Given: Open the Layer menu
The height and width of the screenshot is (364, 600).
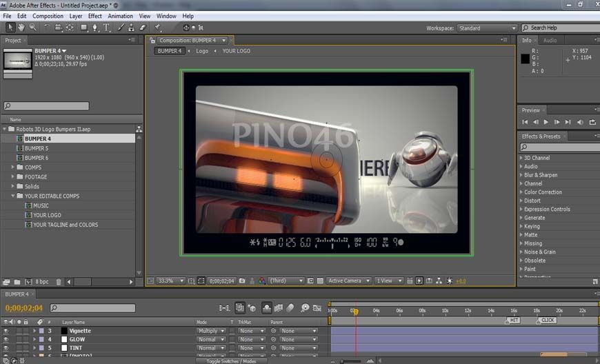Looking at the screenshot, I should click(x=75, y=16).
